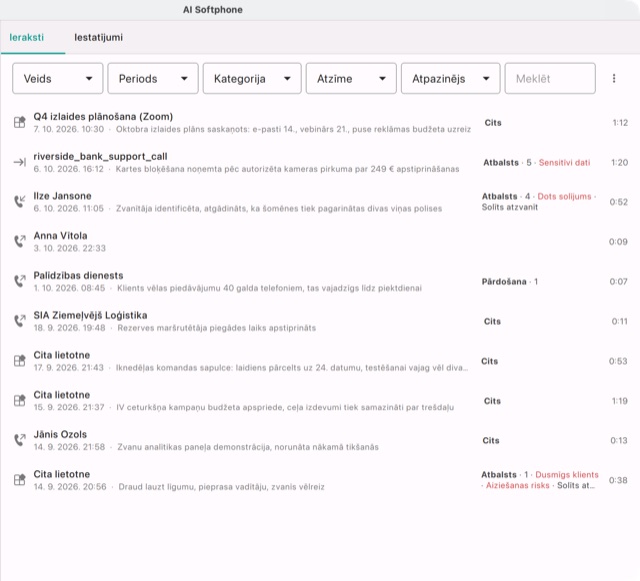Open the Palīdzības dienests call record
The width and height of the screenshot is (640, 581).
(x=320, y=281)
